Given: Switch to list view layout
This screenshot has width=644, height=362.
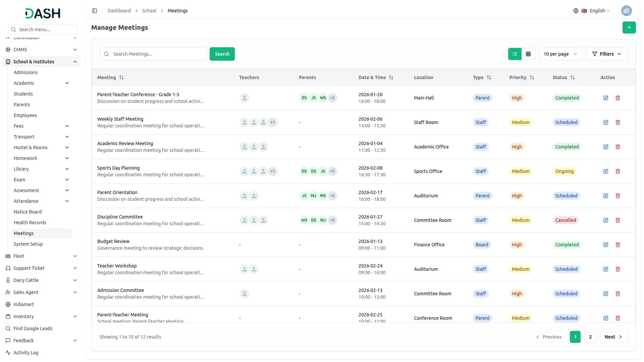Looking at the screenshot, I should (x=515, y=54).
